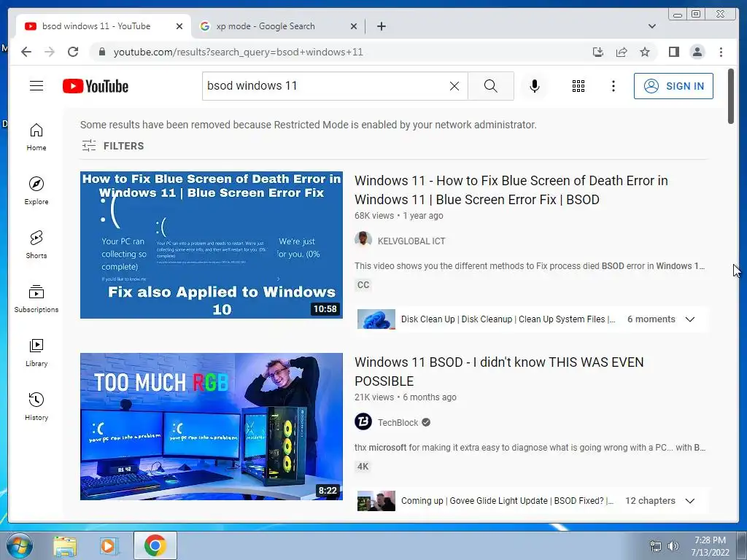The image size is (747, 560).
Task: Open the TOO MUCH RGB thumbnail
Action: (x=211, y=426)
